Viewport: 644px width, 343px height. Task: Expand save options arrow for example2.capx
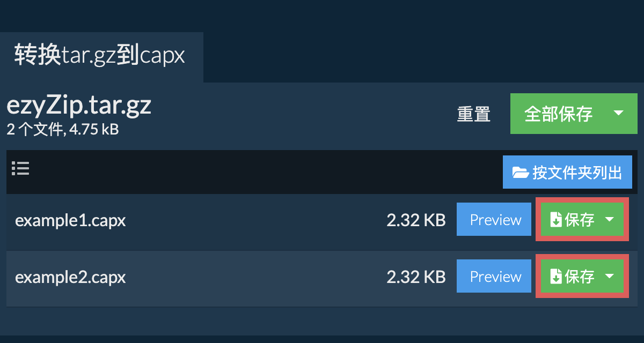pos(610,277)
